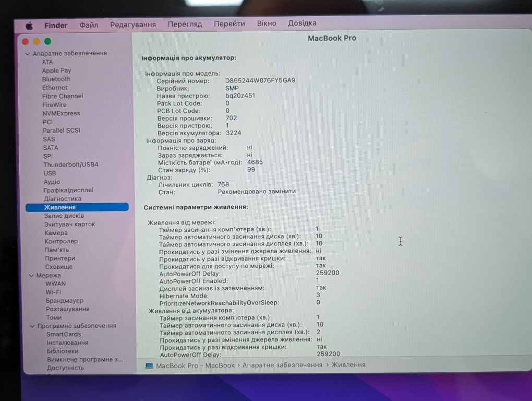Select USB in the sidebar

pos(50,173)
